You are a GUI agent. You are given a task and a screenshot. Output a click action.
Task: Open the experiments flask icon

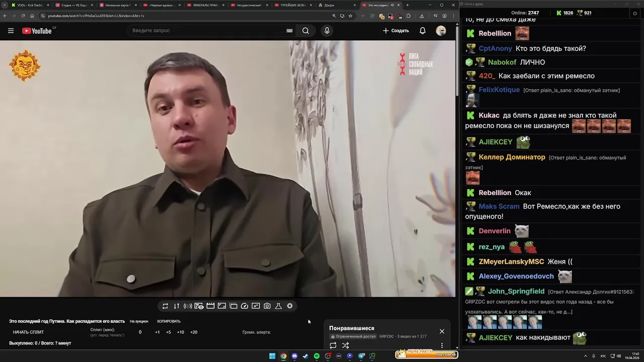(278, 306)
